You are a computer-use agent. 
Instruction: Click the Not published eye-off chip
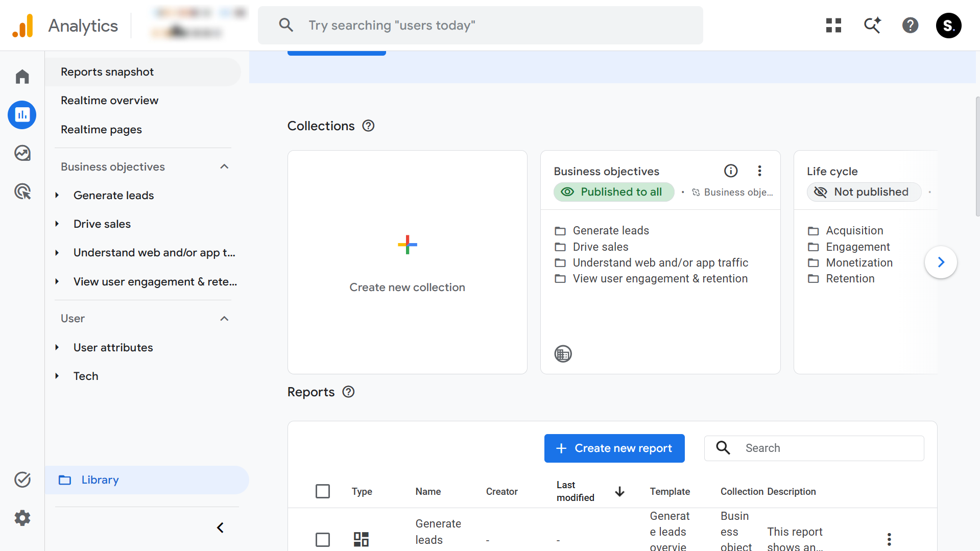coord(864,192)
